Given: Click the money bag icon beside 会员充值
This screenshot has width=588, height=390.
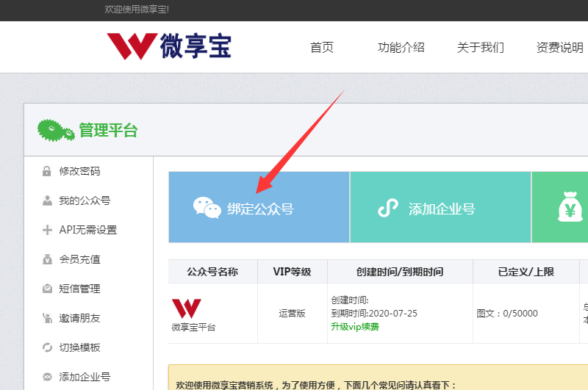Looking at the screenshot, I should point(47,259).
